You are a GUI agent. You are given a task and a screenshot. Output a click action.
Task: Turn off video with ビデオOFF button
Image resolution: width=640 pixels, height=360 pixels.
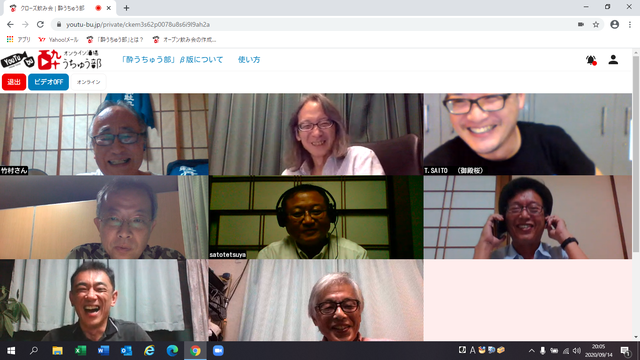pyautogui.click(x=48, y=82)
